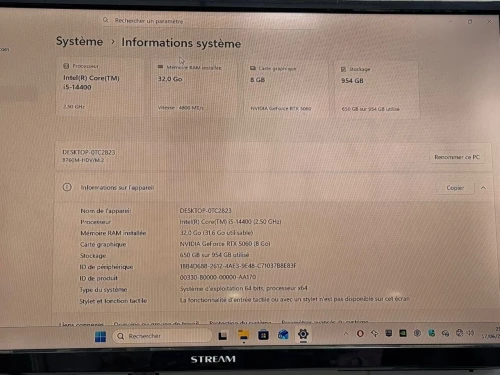500x375 pixels.
Task: Click the Nom de l'appareil row label
Action: click(x=106, y=211)
